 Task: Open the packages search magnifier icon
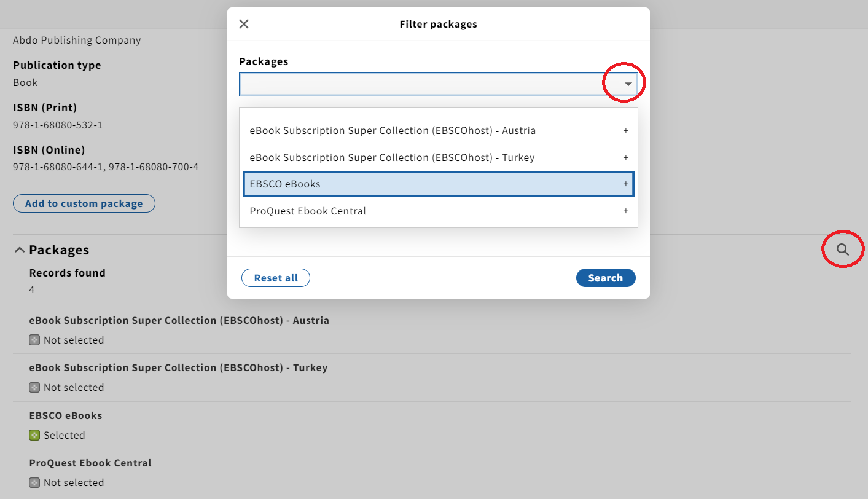[843, 249]
